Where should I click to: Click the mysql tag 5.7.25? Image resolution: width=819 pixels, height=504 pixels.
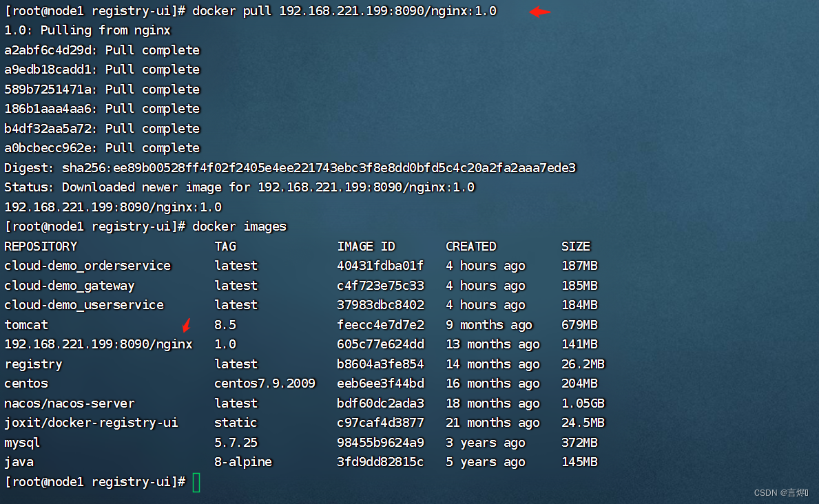(236, 442)
